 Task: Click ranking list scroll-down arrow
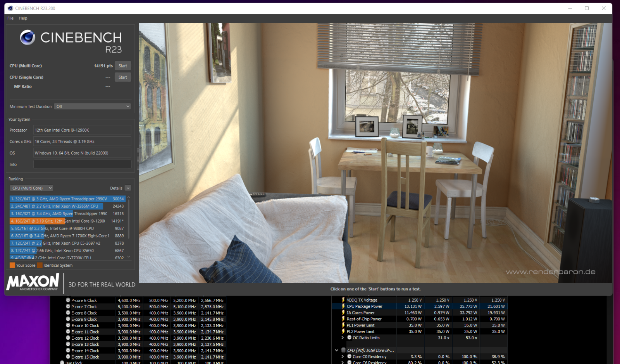coord(129,257)
